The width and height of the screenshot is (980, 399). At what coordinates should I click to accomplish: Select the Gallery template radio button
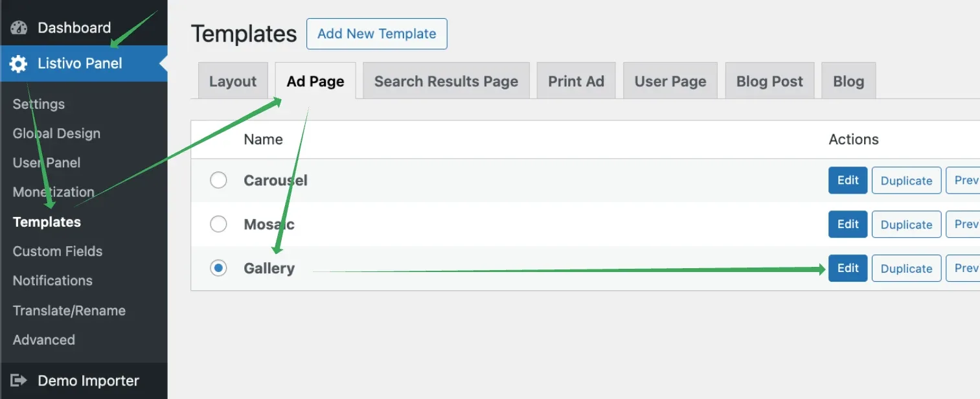click(x=218, y=268)
